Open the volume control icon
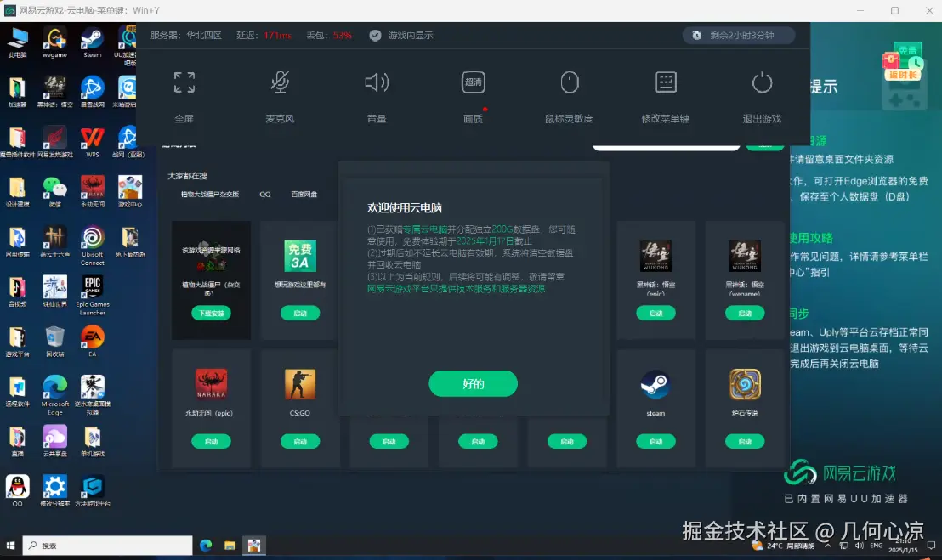 [x=377, y=82]
